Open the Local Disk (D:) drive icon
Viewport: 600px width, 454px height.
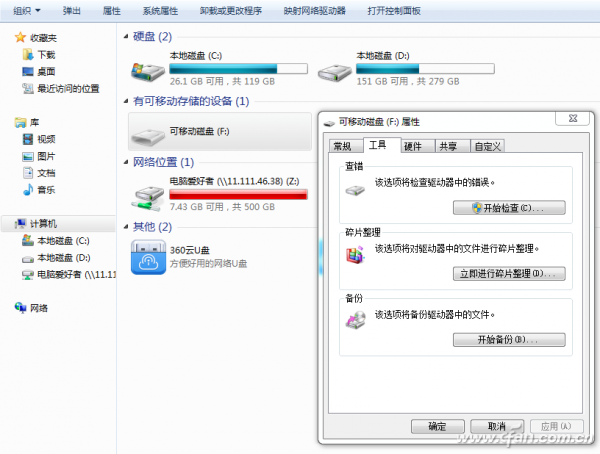334,71
